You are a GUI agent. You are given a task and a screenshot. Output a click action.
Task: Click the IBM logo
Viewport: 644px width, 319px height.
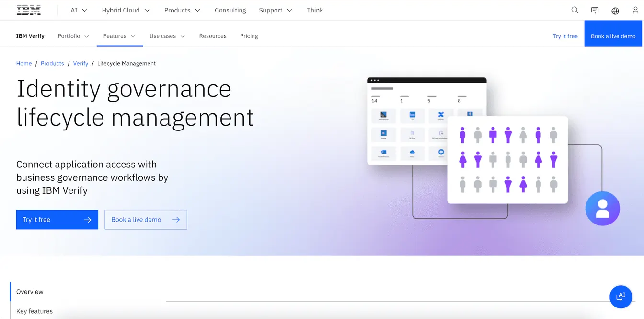(x=29, y=10)
